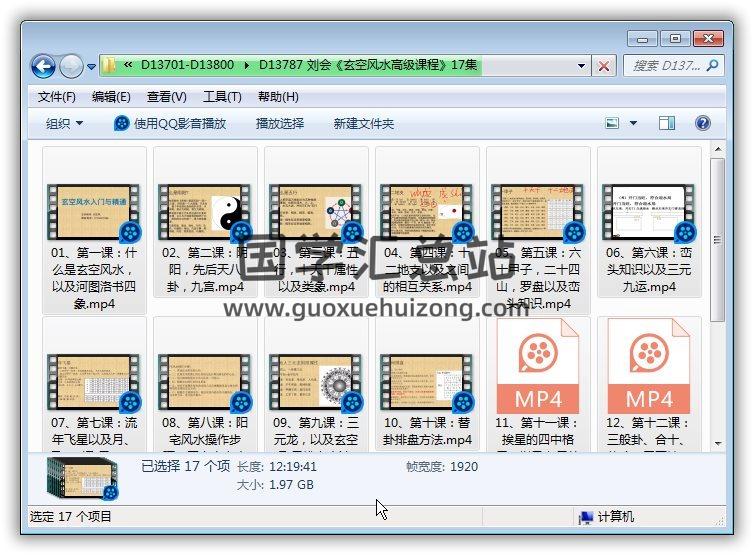Click 新建文件夹 button
754x555 pixels.
[x=363, y=123]
